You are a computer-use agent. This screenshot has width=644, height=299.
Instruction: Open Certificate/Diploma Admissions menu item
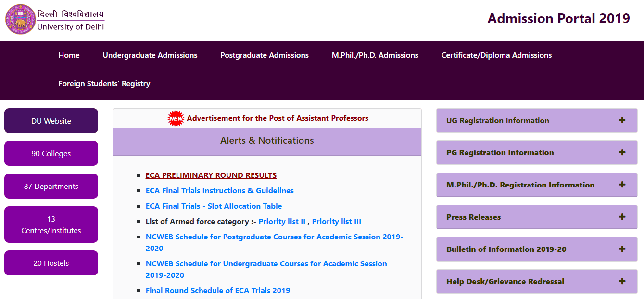(496, 55)
